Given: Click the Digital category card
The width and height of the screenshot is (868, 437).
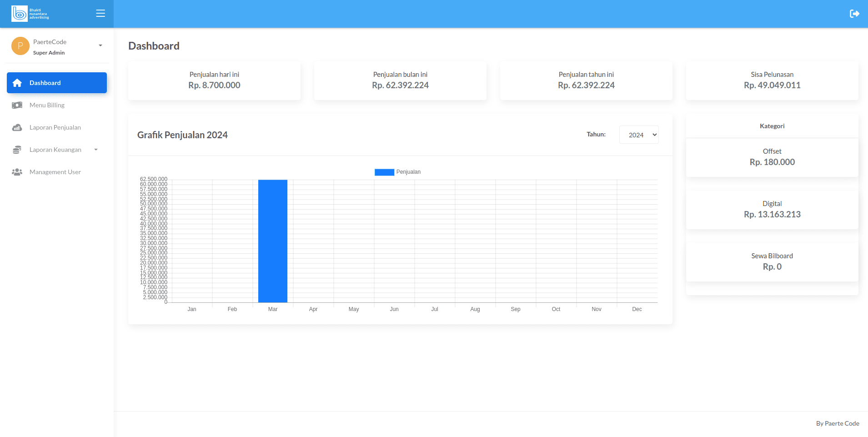Looking at the screenshot, I should point(772,209).
